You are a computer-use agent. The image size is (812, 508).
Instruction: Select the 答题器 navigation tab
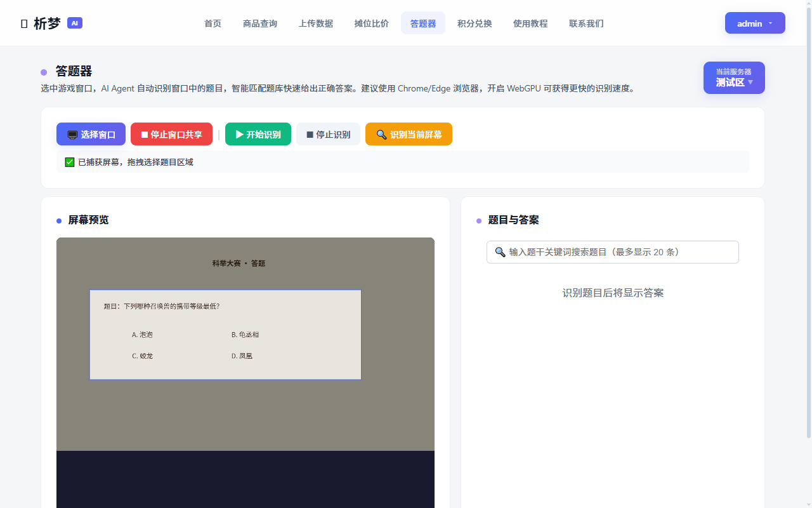pos(423,23)
